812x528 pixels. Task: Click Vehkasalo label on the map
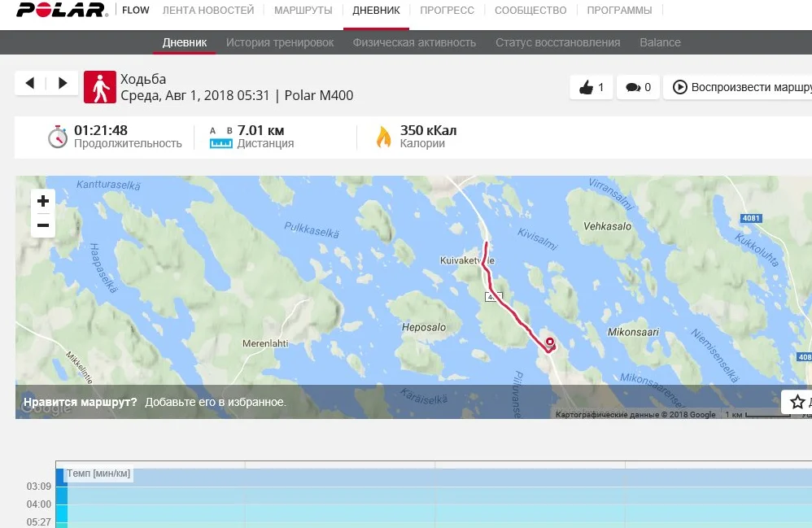608,226
